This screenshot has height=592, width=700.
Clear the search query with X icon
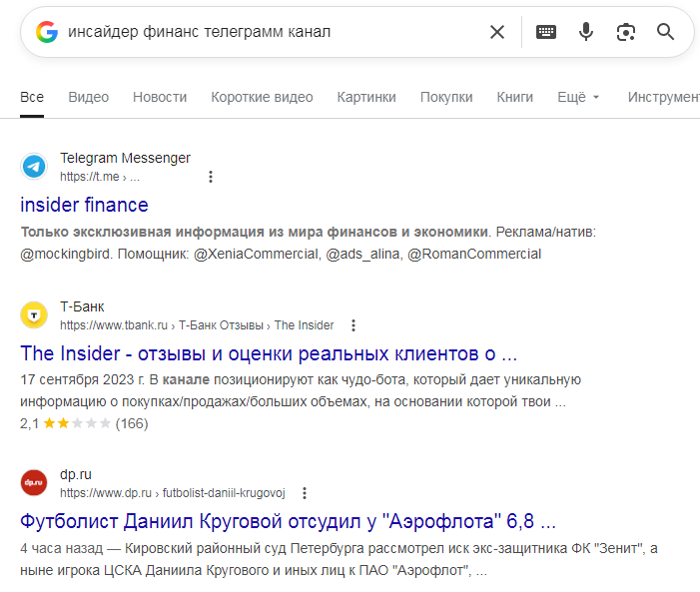[x=497, y=32]
